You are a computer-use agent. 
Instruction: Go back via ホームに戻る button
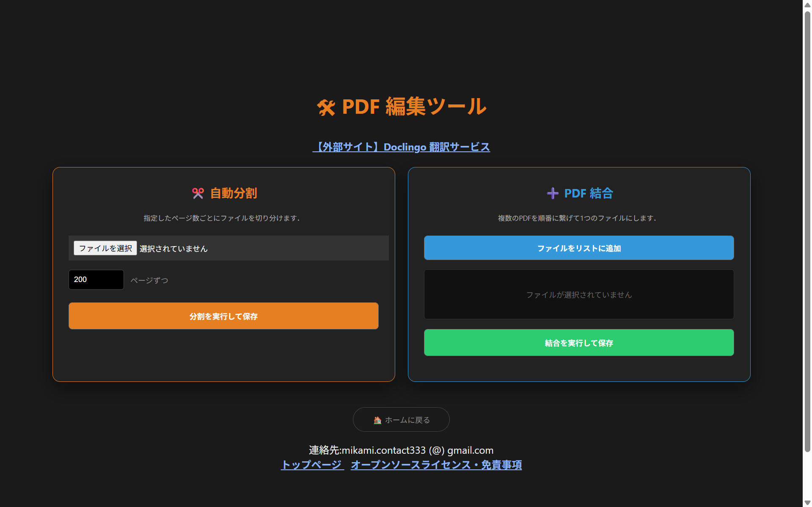(x=401, y=419)
